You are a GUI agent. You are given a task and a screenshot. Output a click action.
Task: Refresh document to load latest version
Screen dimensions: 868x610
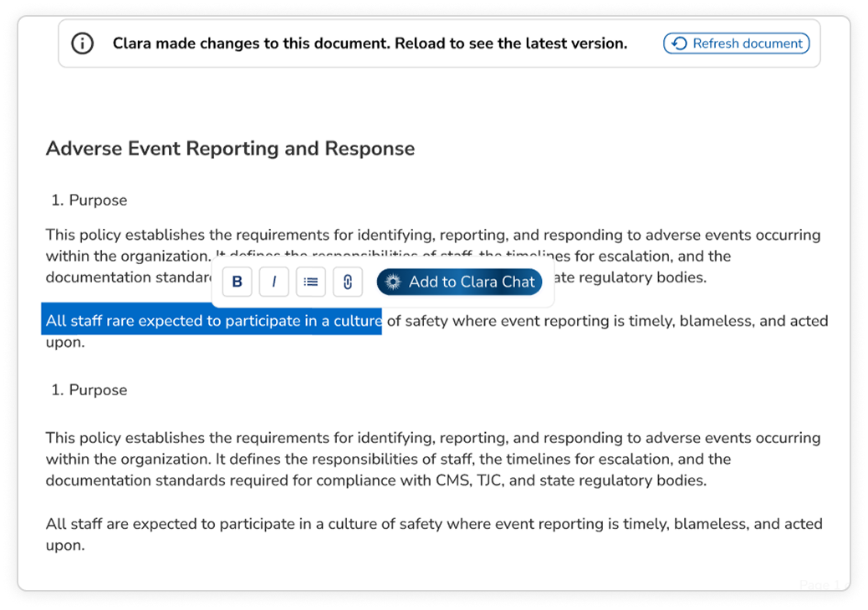(736, 43)
